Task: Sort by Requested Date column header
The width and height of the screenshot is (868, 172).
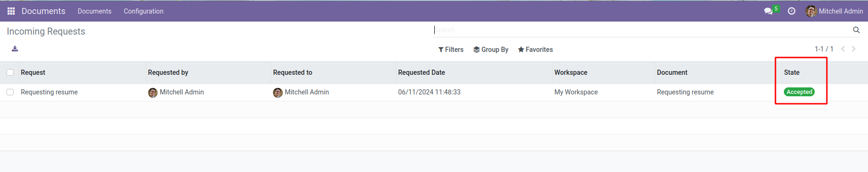Action: point(422,72)
